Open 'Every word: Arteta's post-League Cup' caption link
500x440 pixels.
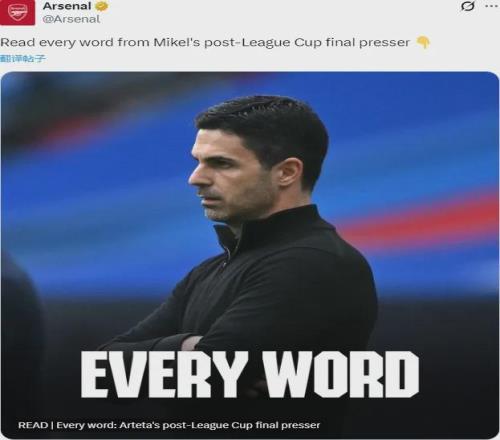[x=188, y=425]
